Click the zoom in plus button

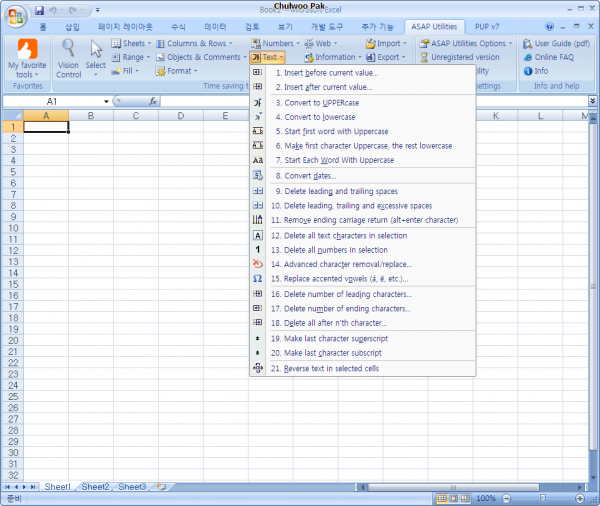(580, 498)
